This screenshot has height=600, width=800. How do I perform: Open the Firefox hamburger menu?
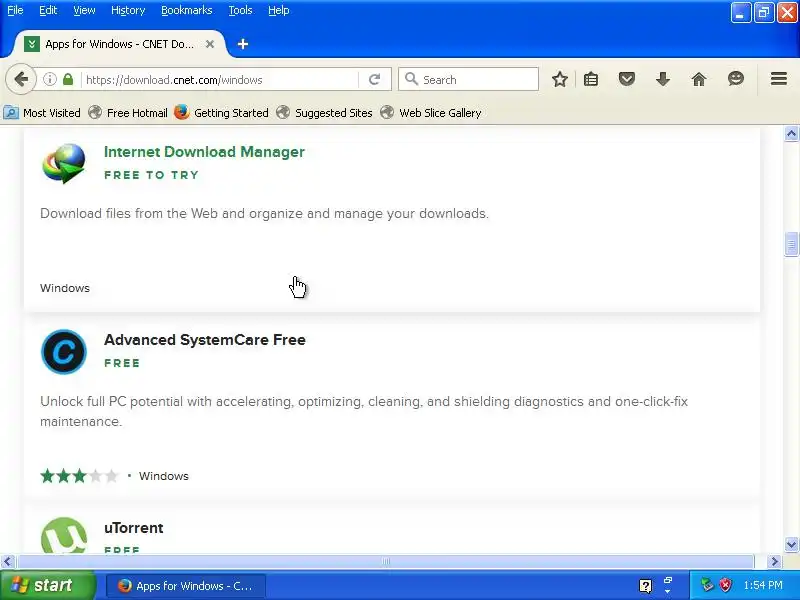(x=779, y=79)
